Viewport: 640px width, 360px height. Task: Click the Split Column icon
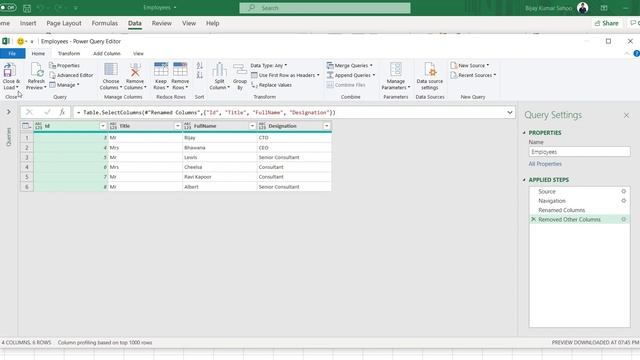[x=220, y=70]
